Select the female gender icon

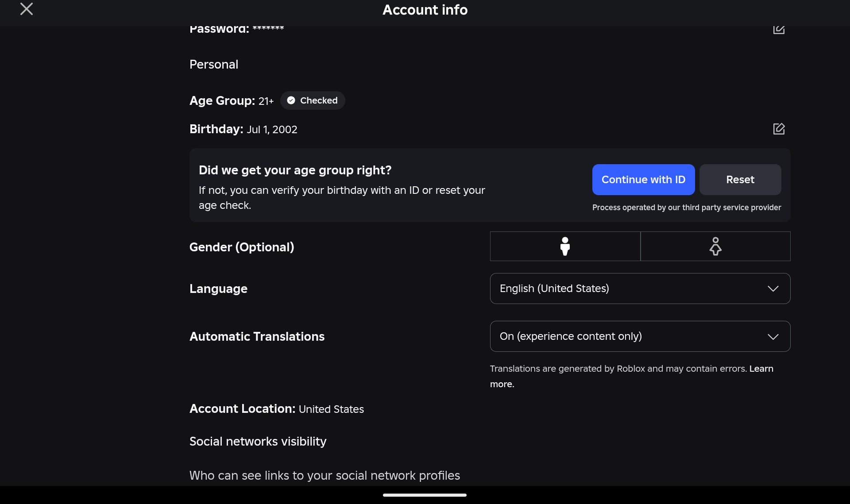click(x=715, y=246)
